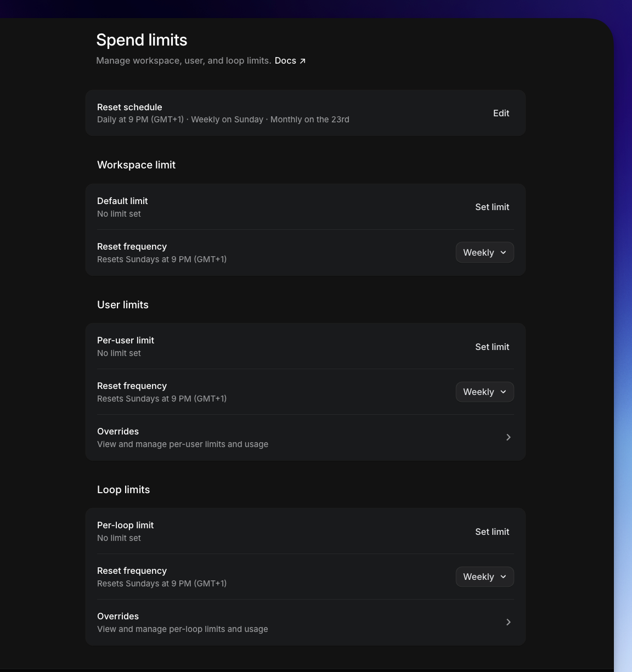The width and height of the screenshot is (632, 672).
Task: Click the 'User limits' section heading
Action: tap(123, 304)
